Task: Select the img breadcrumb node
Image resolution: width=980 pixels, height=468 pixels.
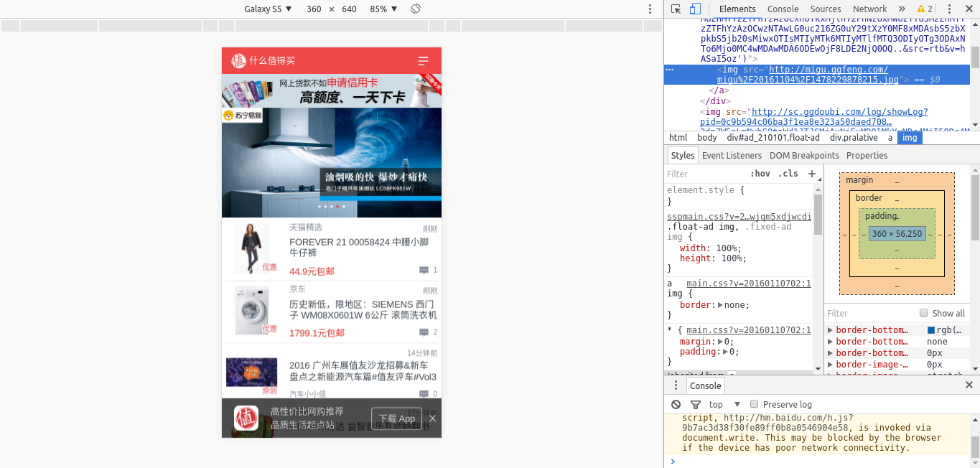Action: click(910, 137)
